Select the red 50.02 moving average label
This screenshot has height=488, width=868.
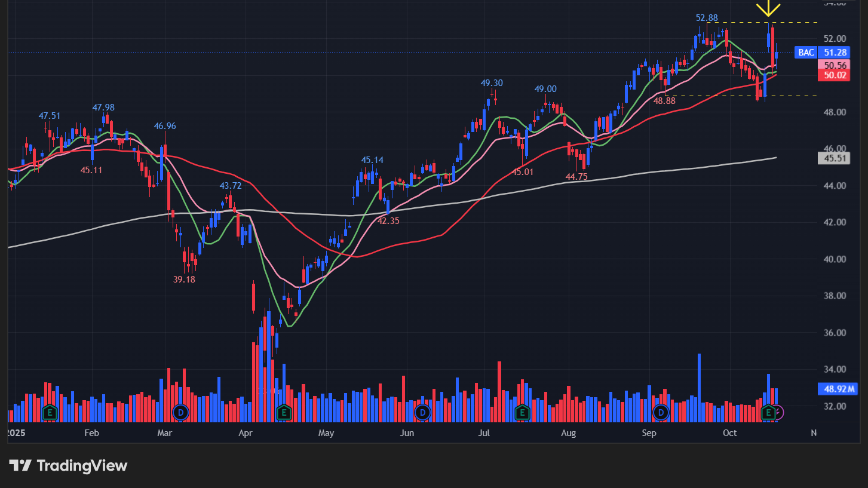835,75
